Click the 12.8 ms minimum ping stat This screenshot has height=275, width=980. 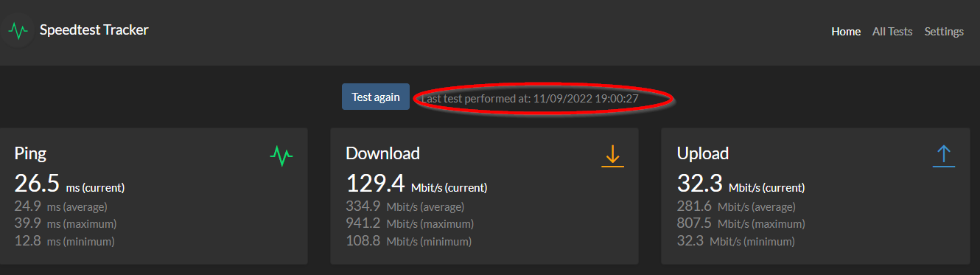tap(64, 241)
